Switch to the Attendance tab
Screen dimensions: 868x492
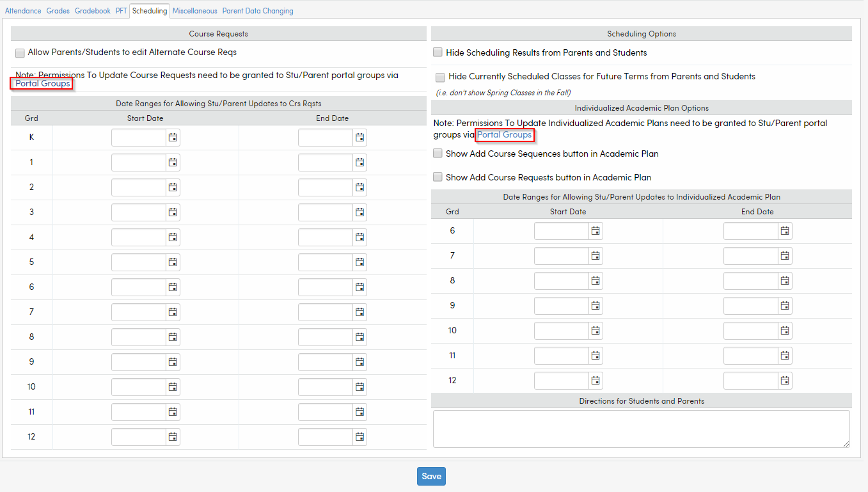click(23, 10)
